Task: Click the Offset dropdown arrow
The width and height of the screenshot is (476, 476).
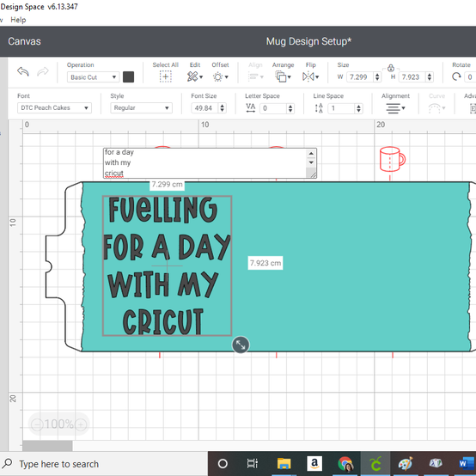Action: pos(227,77)
